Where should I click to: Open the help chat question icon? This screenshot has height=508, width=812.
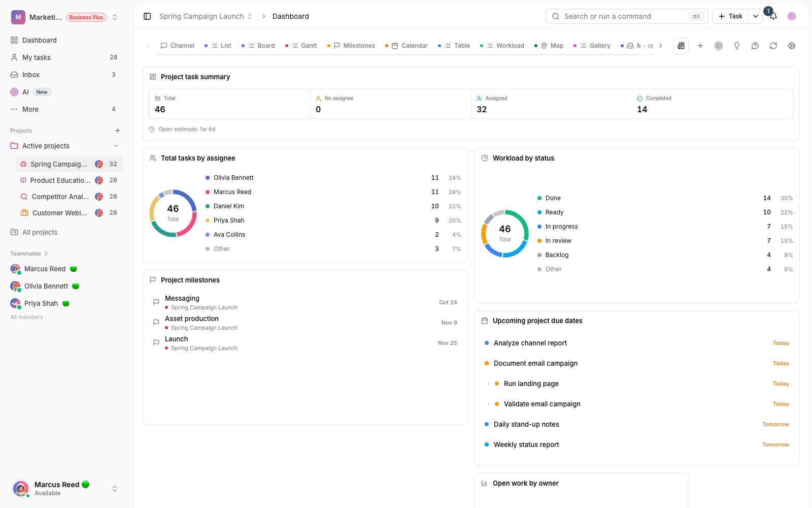[x=755, y=46]
